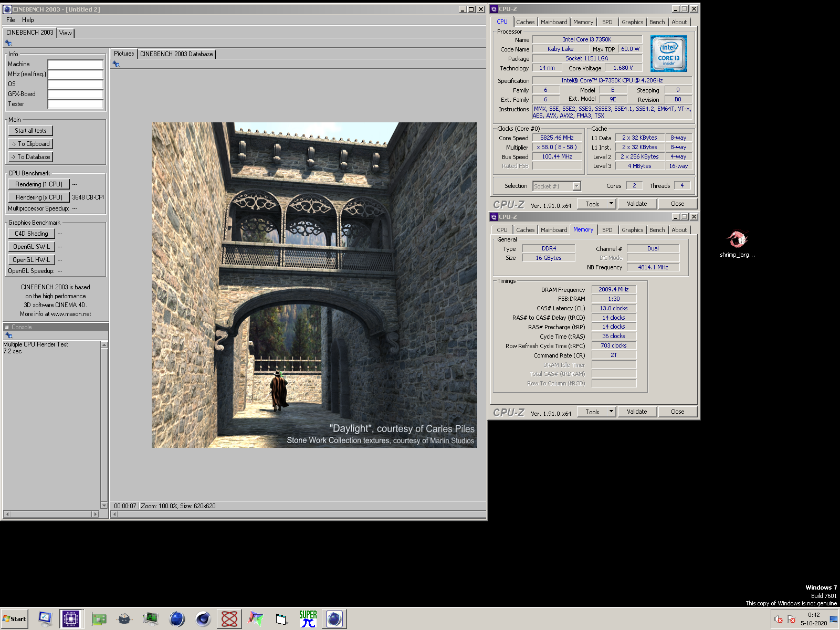Open the small window taskbar icon

click(282, 619)
